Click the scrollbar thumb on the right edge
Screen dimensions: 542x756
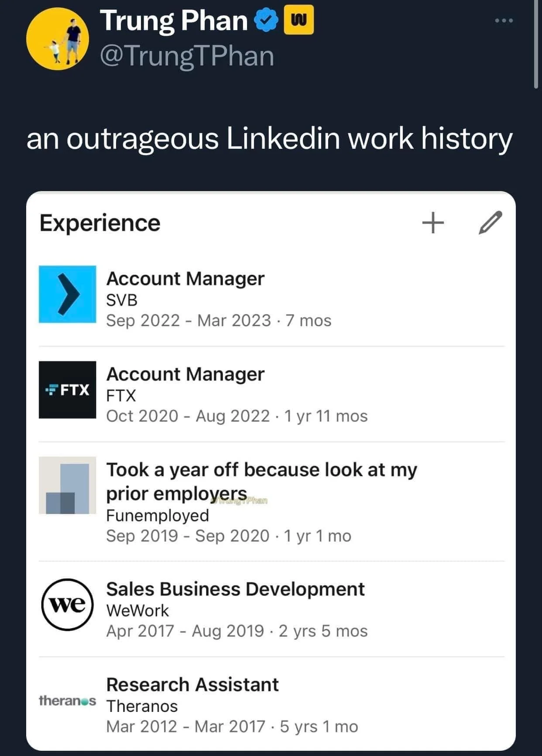click(536, 44)
